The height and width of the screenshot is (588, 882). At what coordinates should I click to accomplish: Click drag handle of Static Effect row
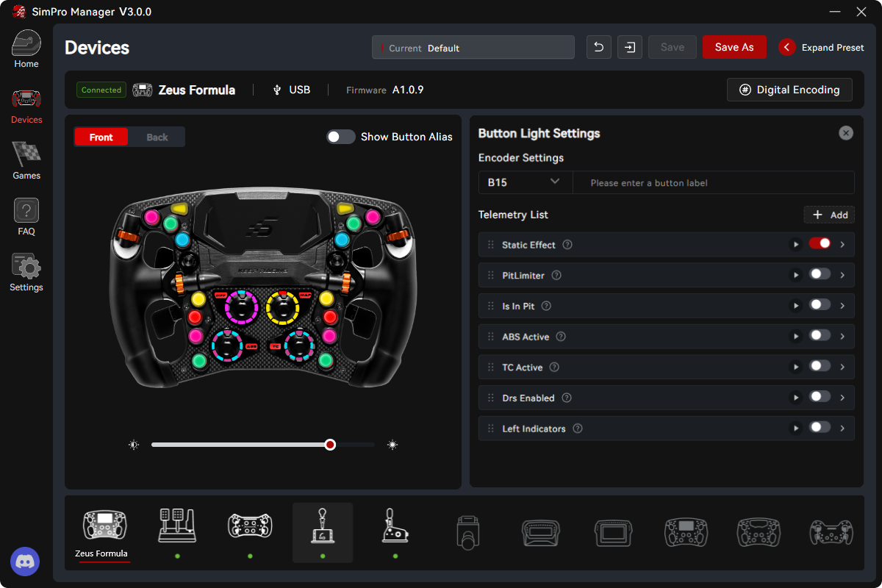(x=491, y=245)
